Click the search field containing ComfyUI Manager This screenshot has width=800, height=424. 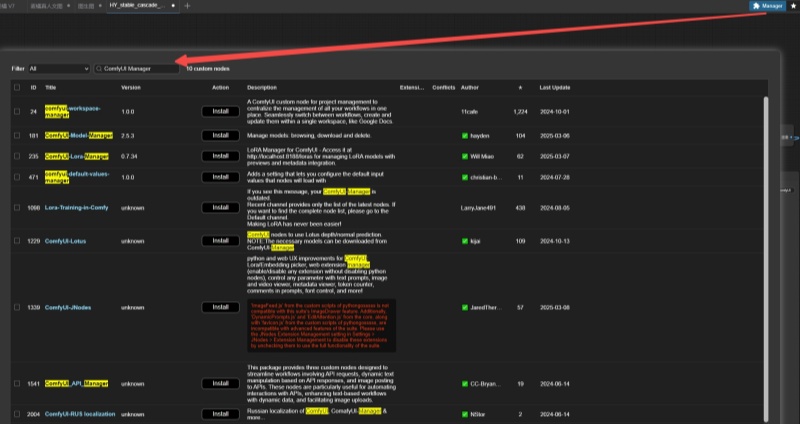137,68
